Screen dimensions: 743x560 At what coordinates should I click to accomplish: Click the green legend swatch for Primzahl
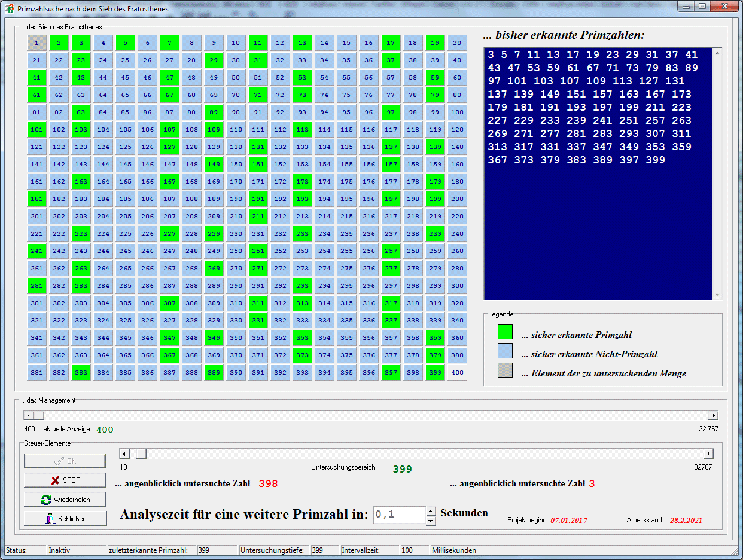click(x=506, y=332)
